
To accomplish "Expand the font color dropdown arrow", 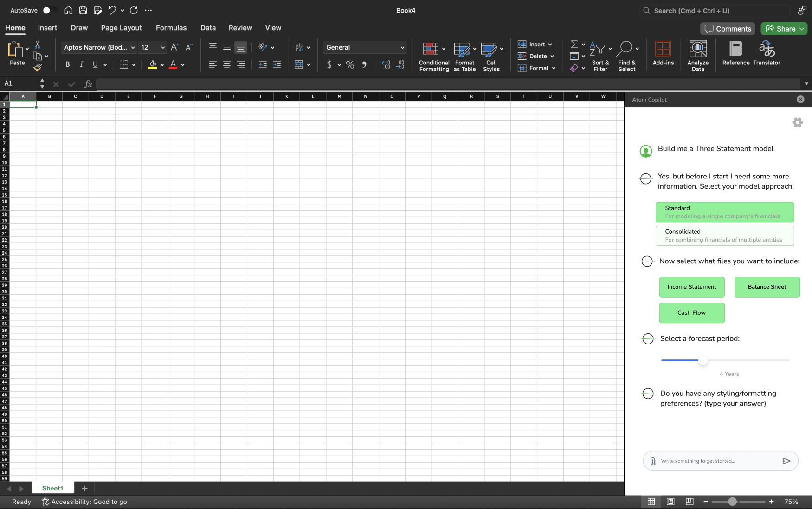I will click(183, 65).
